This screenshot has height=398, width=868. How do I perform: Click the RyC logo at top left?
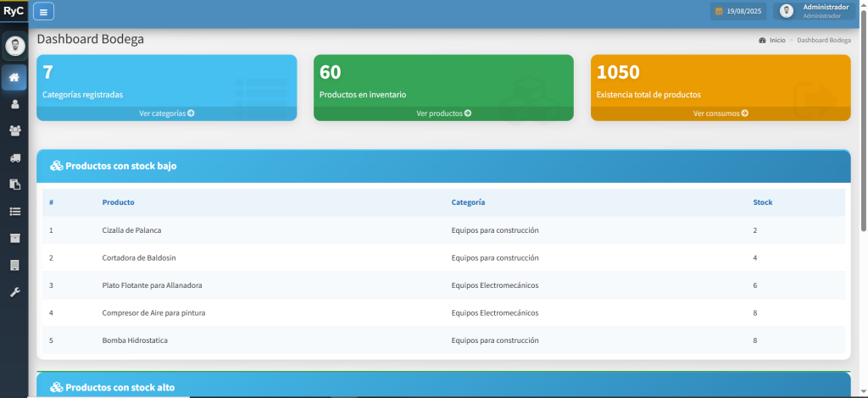14,11
